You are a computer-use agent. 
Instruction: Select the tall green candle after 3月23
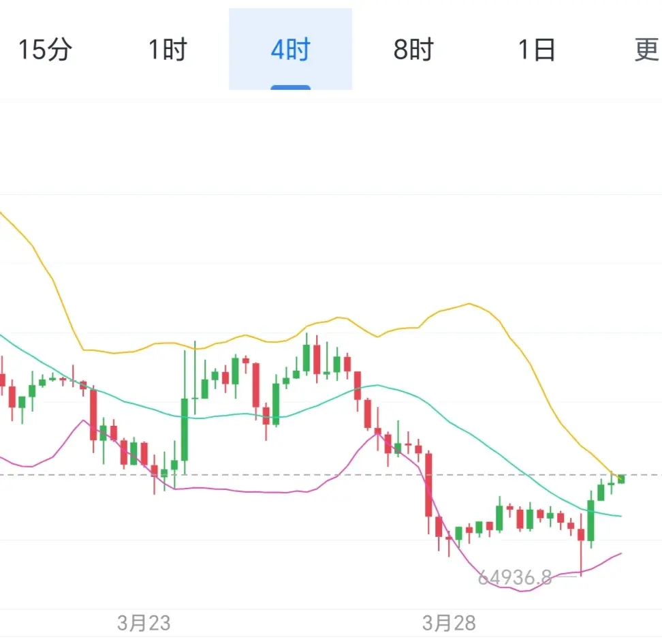coord(185,429)
